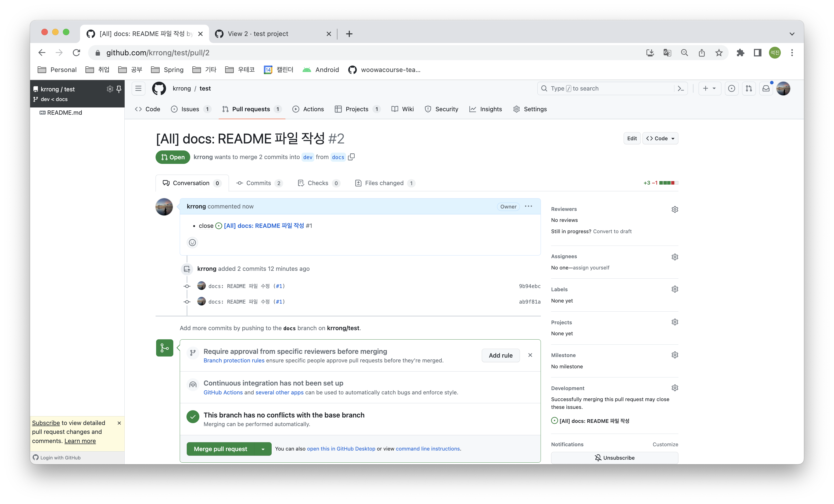Open the command palette icon

[681, 89]
